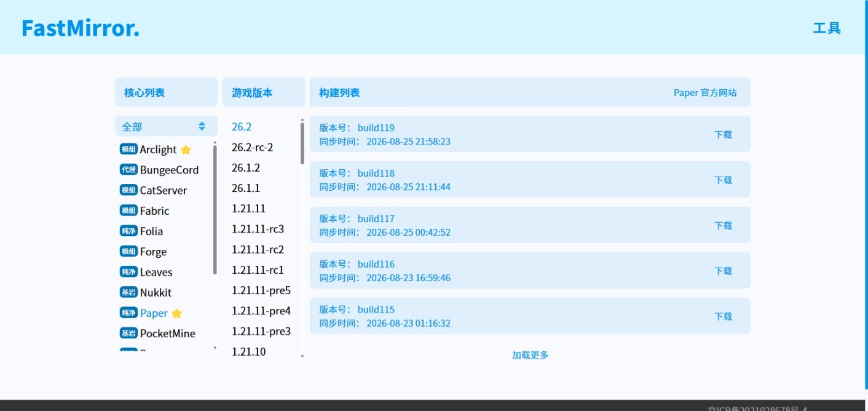The image size is (868, 411).
Task: Choose CatServer from the core list
Action: [x=163, y=190]
